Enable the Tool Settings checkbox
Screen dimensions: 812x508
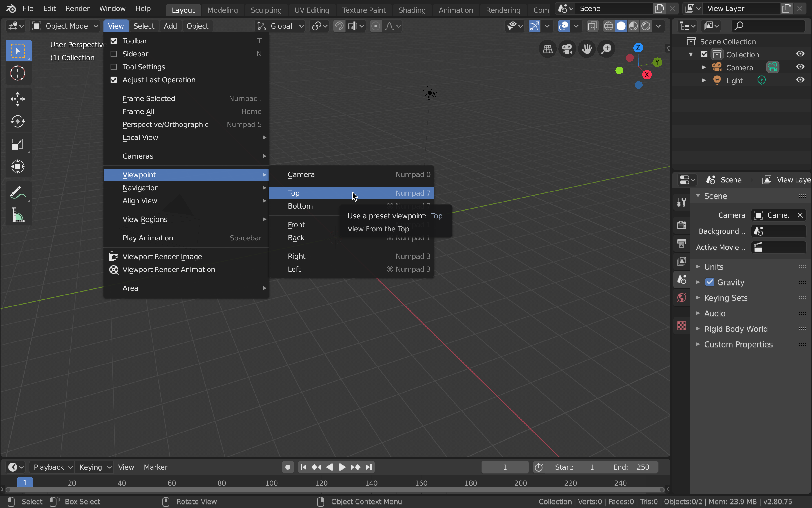[x=114, y=67]
